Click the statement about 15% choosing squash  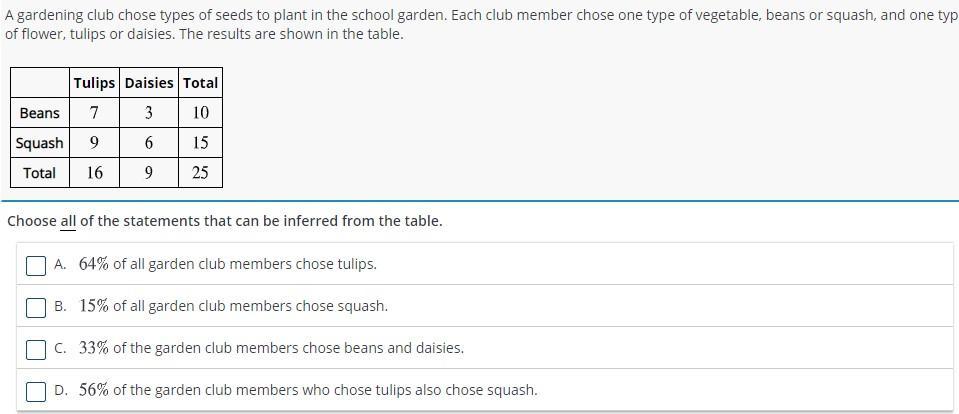pos(233,307)
